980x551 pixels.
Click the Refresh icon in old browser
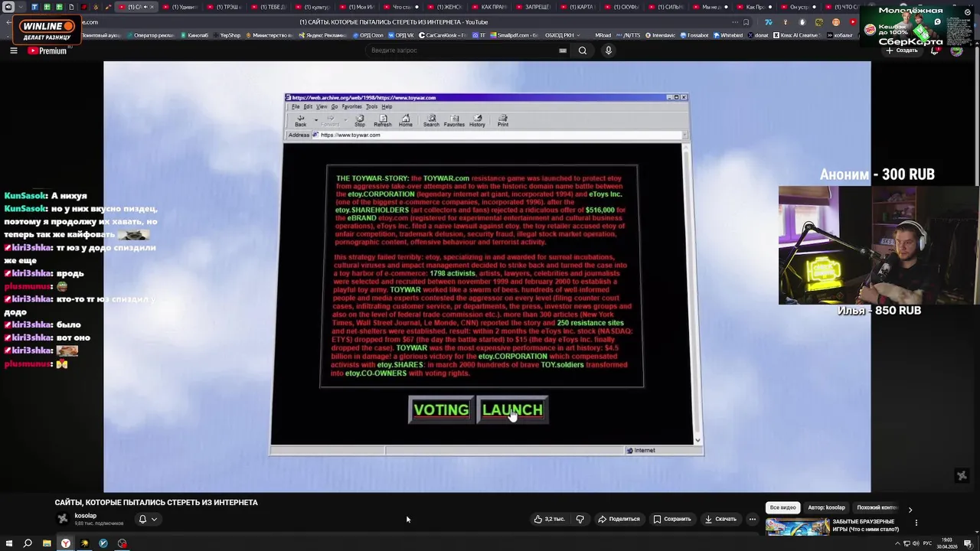tap(382, 120)
